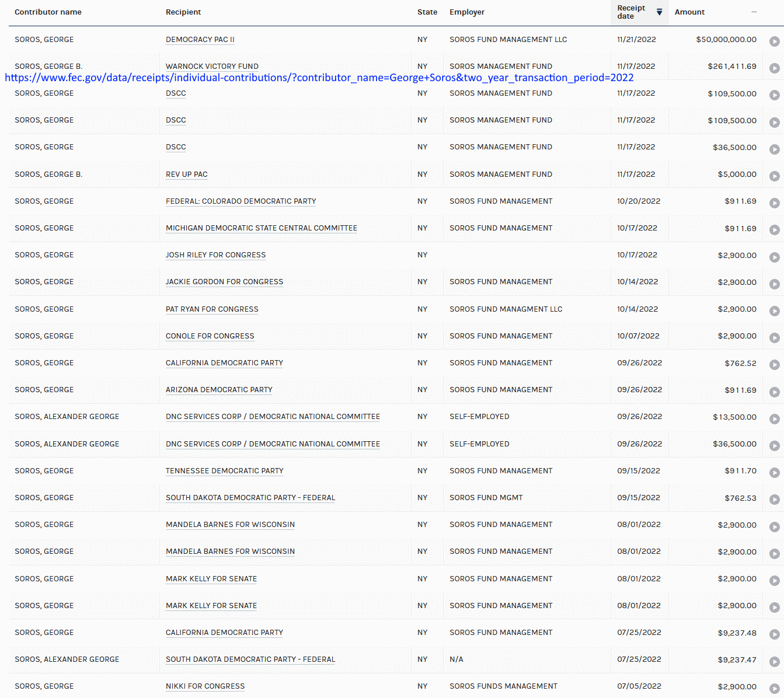
Task: Follow the Federal: Colorado Democratic Party link
Action: click(x=241, y=201)
